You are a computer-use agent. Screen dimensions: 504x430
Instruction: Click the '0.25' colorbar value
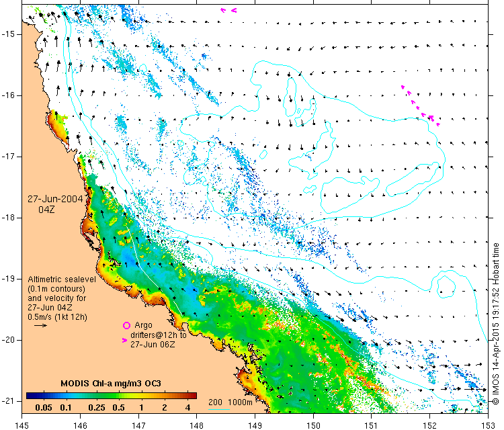point(97,408)
